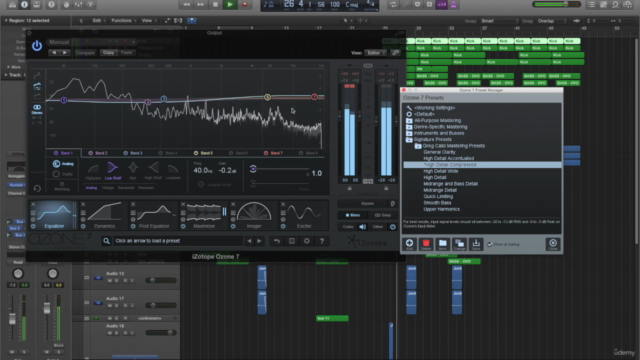Open the View menu in tracks area
Viewport: 640px width, 360px height.
click(148, 20)
